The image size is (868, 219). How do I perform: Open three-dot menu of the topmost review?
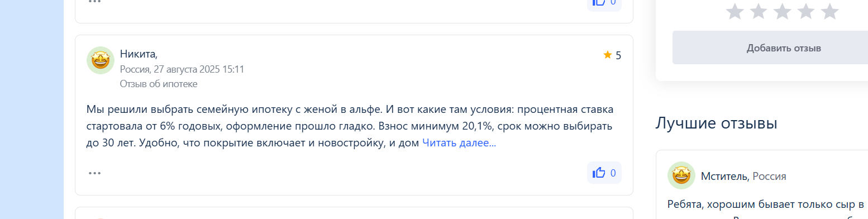[x=95, y=2]
